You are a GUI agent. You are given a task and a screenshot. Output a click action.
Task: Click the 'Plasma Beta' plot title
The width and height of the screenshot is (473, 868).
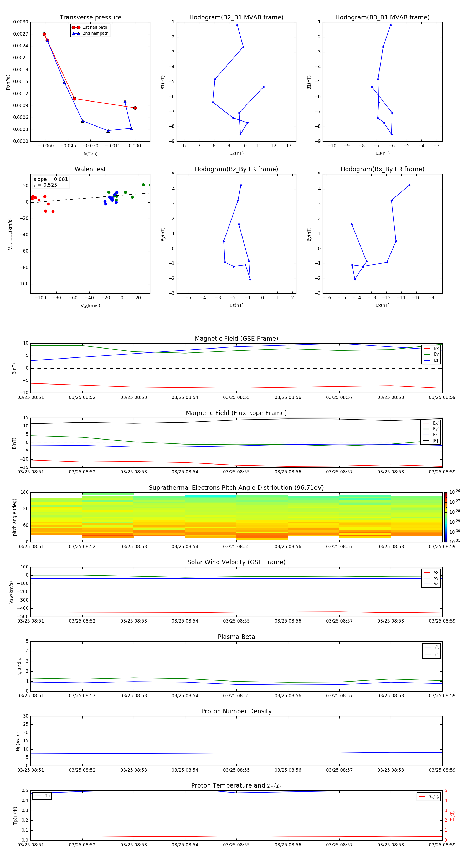click(236, 637)
